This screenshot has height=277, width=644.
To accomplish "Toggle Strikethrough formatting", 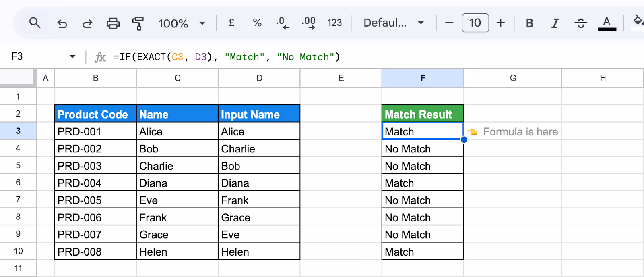I will (581, 23).
